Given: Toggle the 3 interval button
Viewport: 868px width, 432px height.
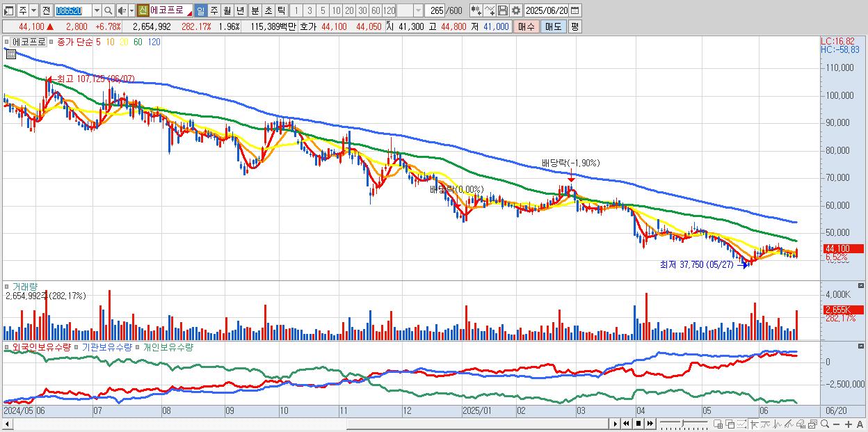Looking at the screenshot, I should point(310,10).
